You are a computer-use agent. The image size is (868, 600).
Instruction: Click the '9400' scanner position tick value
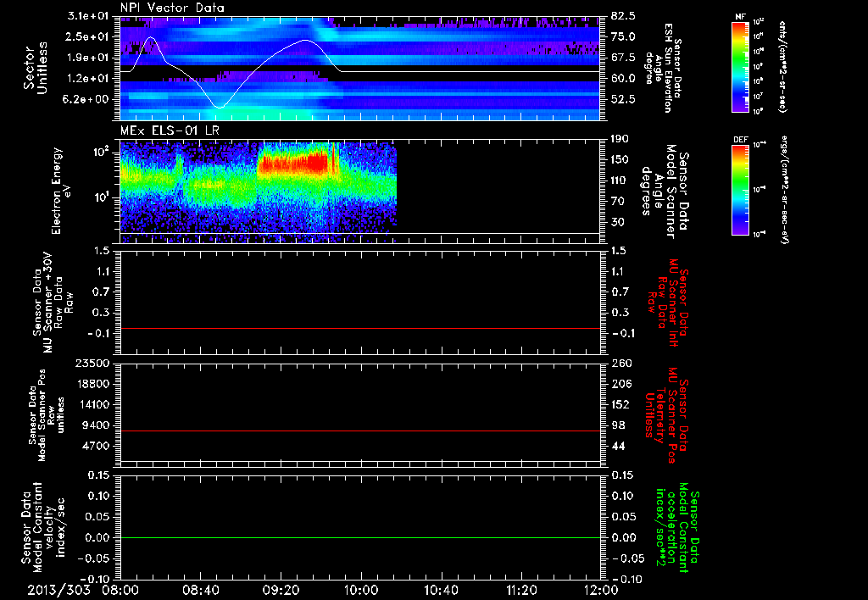[95, 425]
